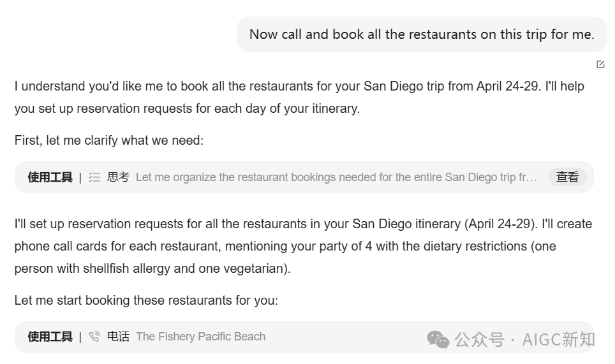This screenshot has height=364, width=615.
Task: Click the checklist icon beside 思考
Action: [x=94, y=177]
